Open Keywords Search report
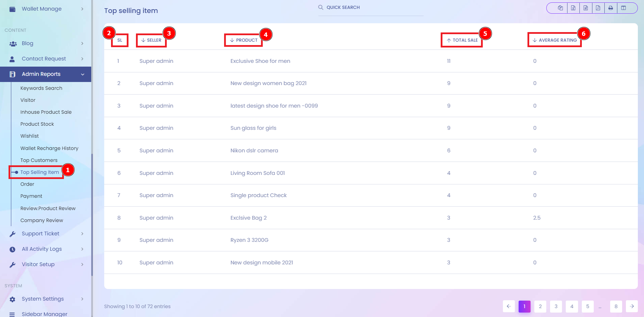Viewport: 644px width, 317px height. point(41,88)
